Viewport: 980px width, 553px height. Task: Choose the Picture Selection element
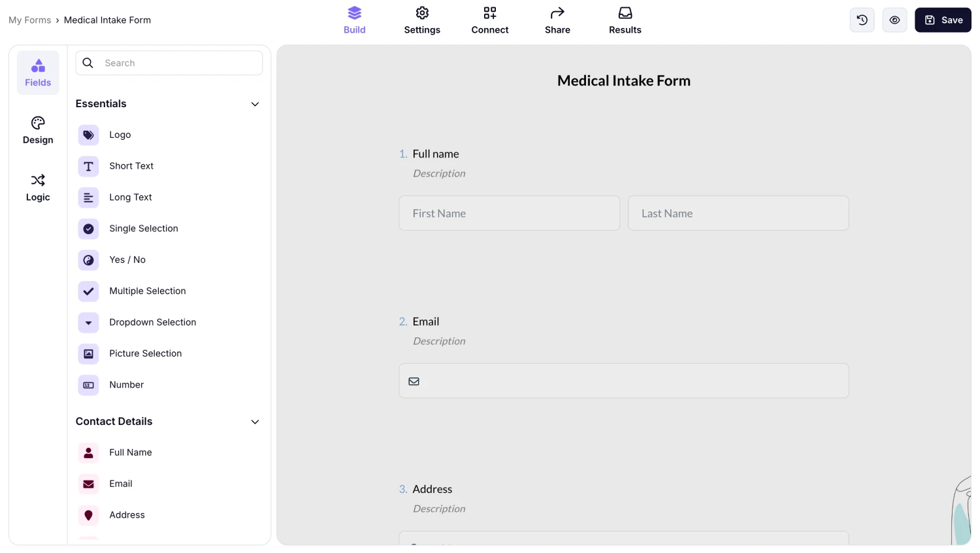tap(145, 354)
